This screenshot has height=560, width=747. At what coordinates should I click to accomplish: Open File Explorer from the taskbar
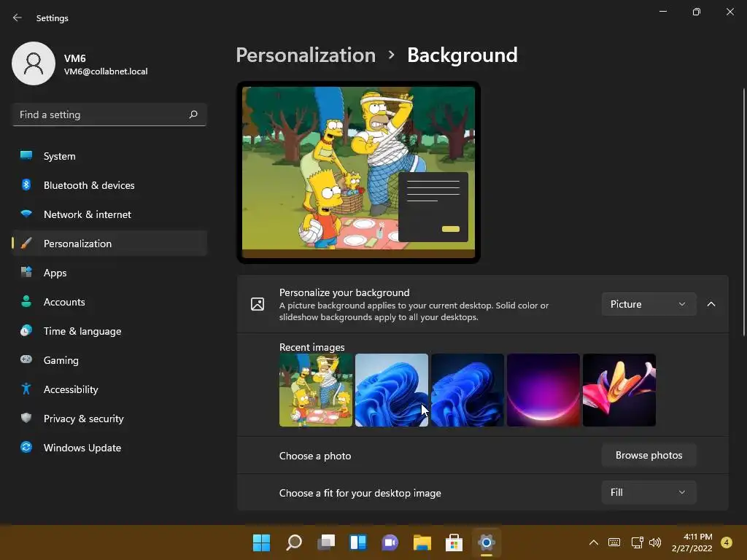point(422,542)
